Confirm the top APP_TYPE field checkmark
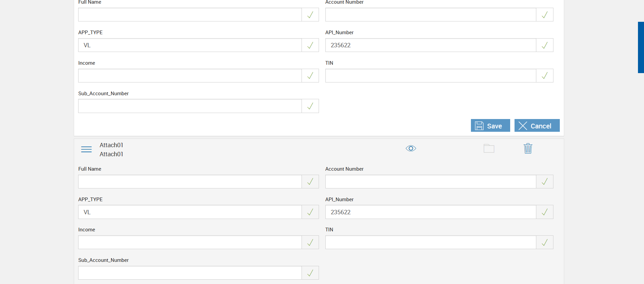Screen dimensions: 644x284 click(310, 45)
